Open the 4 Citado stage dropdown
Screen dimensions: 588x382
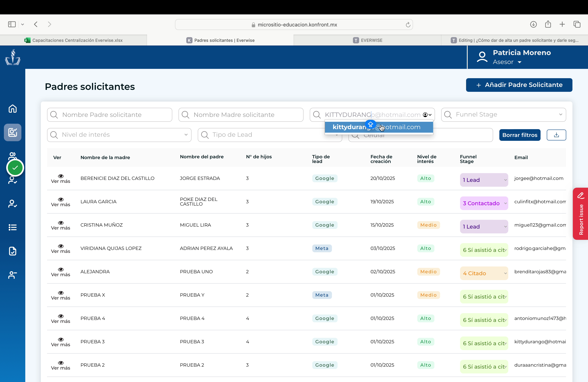(484, 273)
